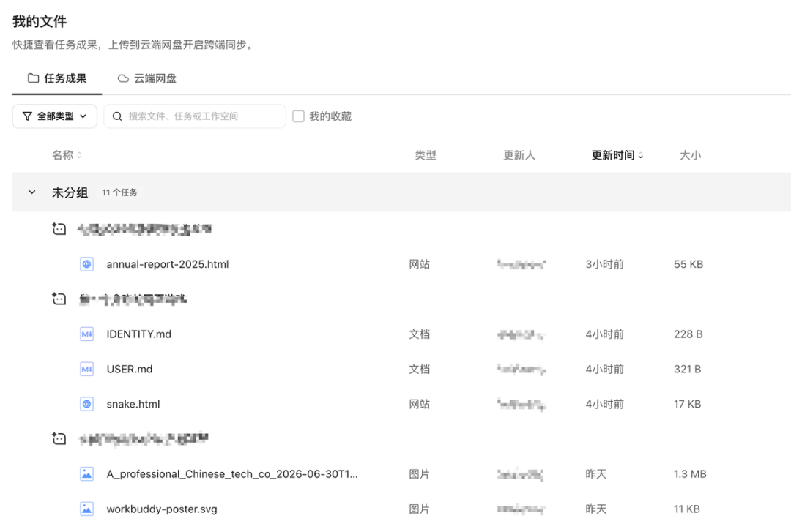
Task: Click the 更新人 column header
Action: coord(519,155)
